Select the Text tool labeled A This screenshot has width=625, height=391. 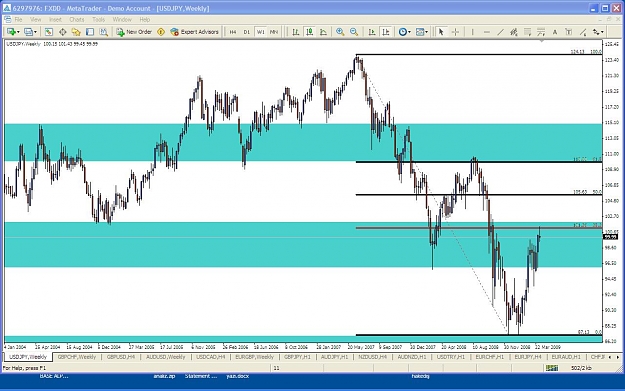tap(554, 32)
